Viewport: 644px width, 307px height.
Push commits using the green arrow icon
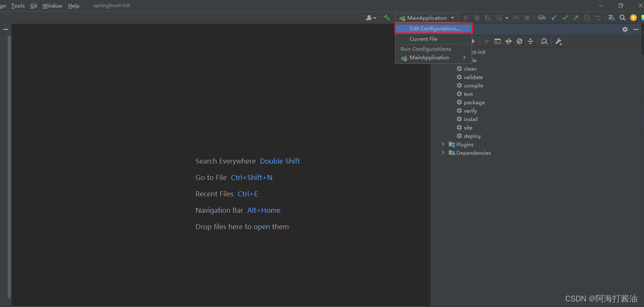[575, 18]
